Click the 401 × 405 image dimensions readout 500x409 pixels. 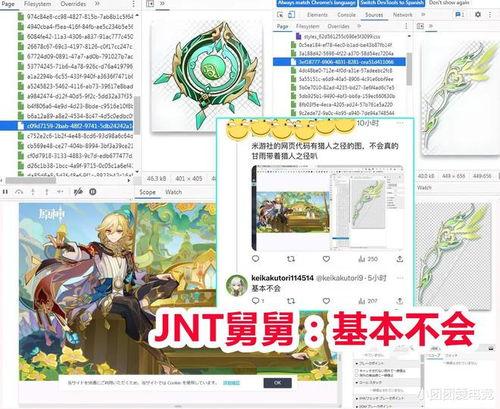pos(189,179)
